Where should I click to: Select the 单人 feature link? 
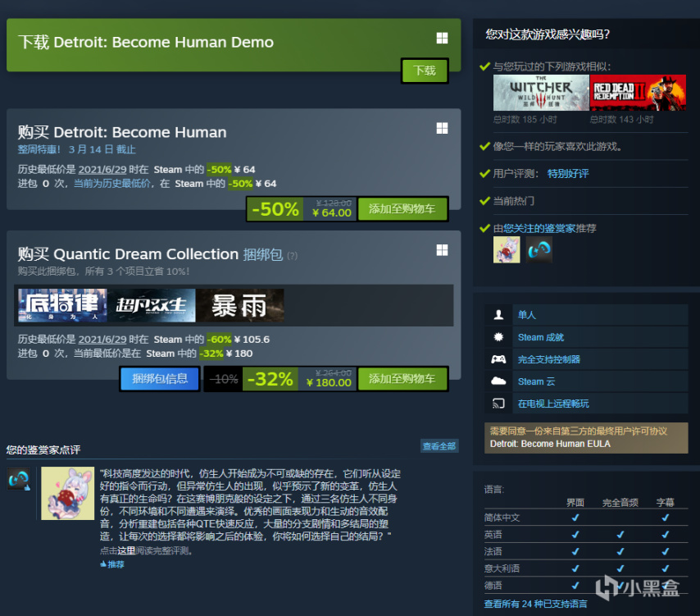pyautogui.click(x=527, y=315)
